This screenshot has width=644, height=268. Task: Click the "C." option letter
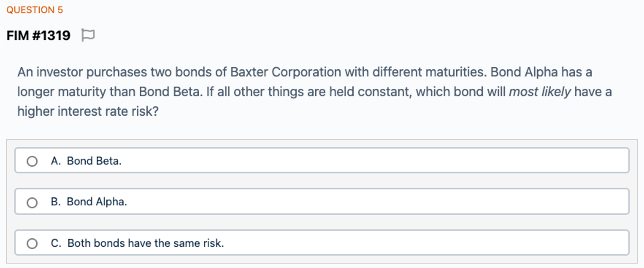click(x=56, y=243)
